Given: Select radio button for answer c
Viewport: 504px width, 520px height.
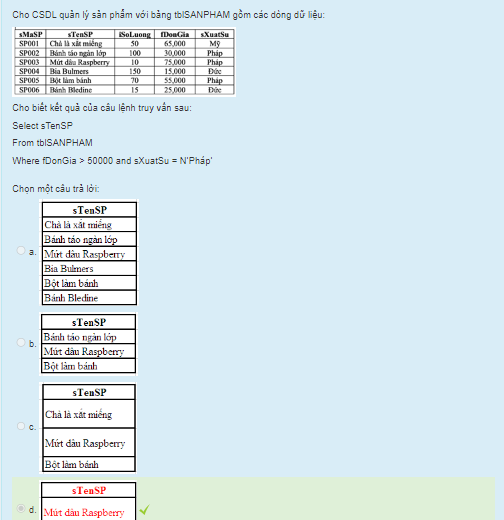Looking at the screenshot, I should click(21, 426).
